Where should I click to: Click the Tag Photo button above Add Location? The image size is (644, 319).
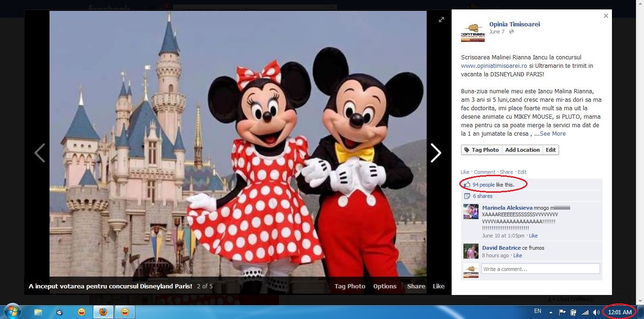481,150
